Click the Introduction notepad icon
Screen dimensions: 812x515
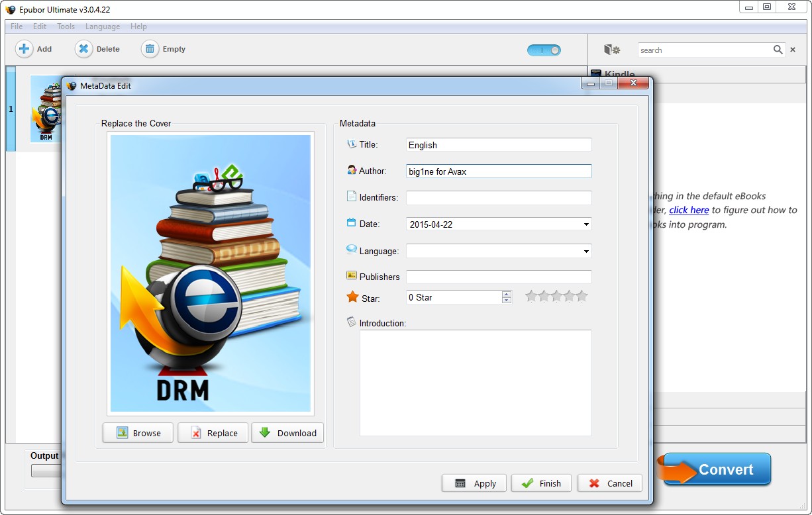point(352,322)
